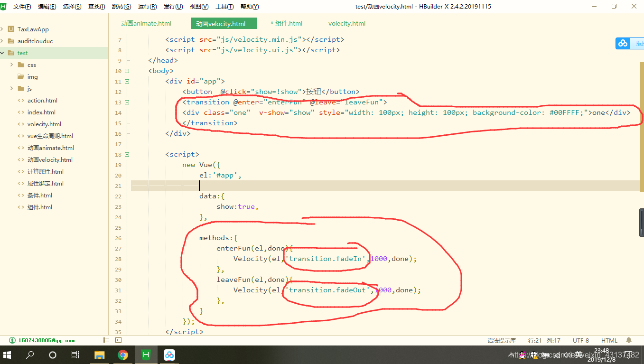Open the 工具(T) menu

224,7
